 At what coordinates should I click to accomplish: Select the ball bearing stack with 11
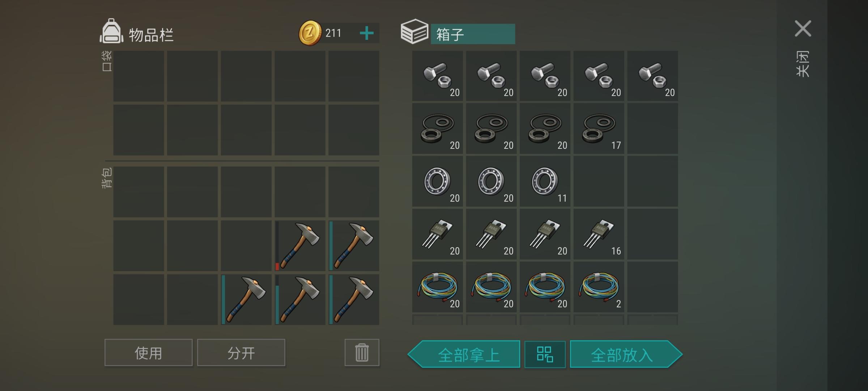[x=545, y=181]
